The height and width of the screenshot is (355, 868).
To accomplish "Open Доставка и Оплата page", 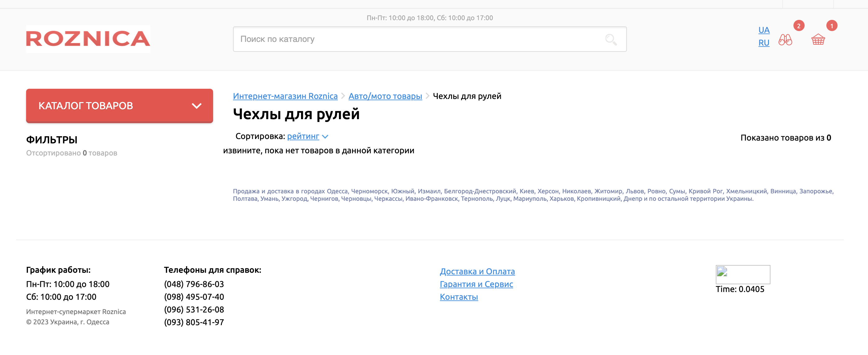I will tap(477, 271).
